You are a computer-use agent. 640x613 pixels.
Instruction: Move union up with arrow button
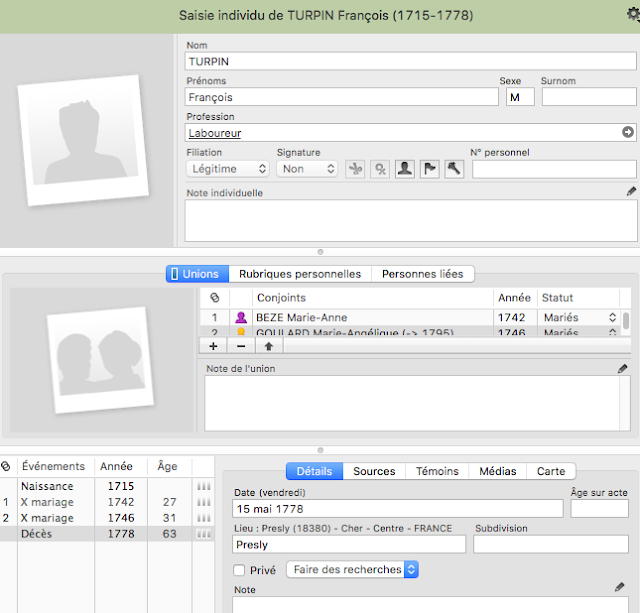[269, 346]
